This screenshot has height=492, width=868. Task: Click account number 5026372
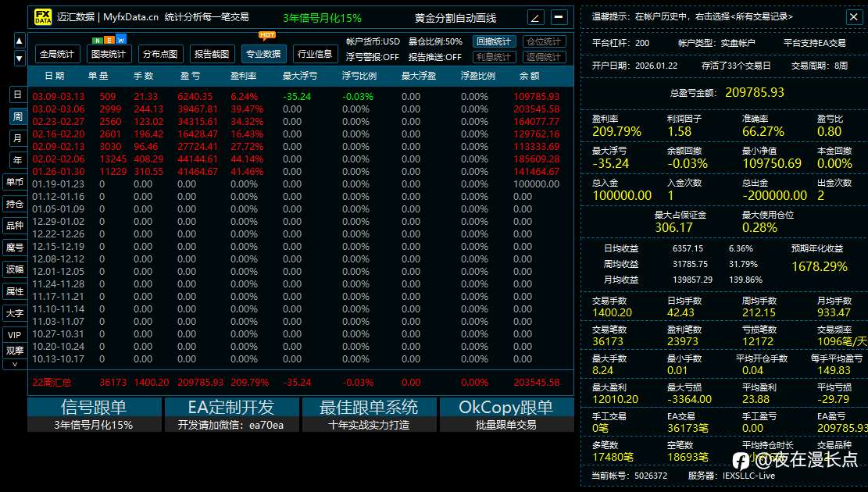[651, 476]
